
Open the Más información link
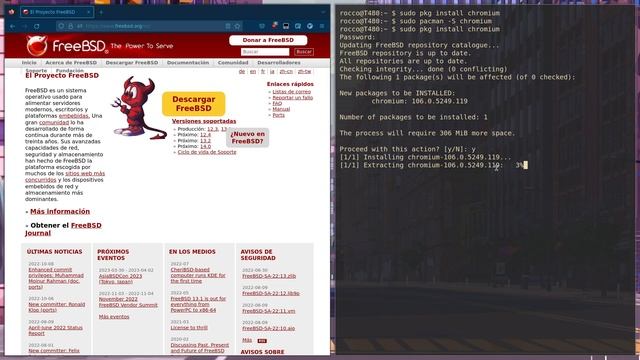(x=60, y=211)
